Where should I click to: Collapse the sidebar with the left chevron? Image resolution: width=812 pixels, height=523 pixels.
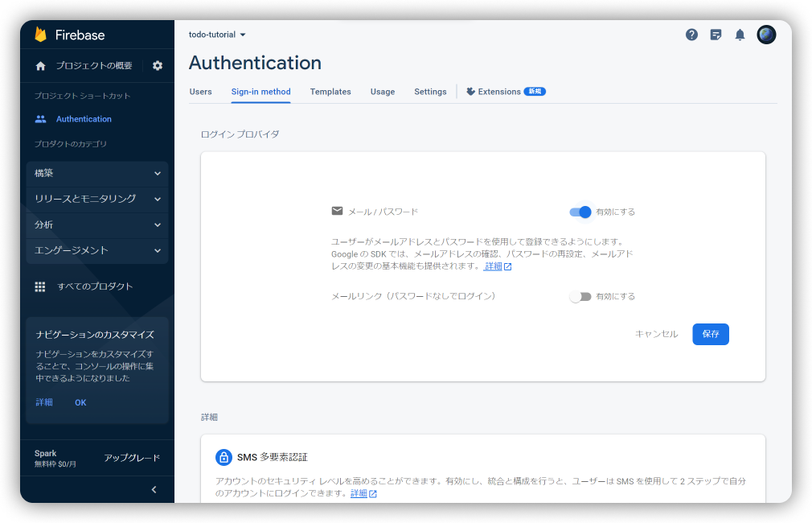coord(154,490)
